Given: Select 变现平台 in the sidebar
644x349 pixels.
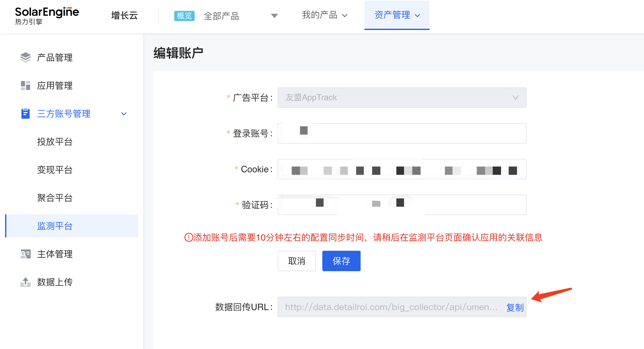Looking at the screenshot, I should [55, 170].
